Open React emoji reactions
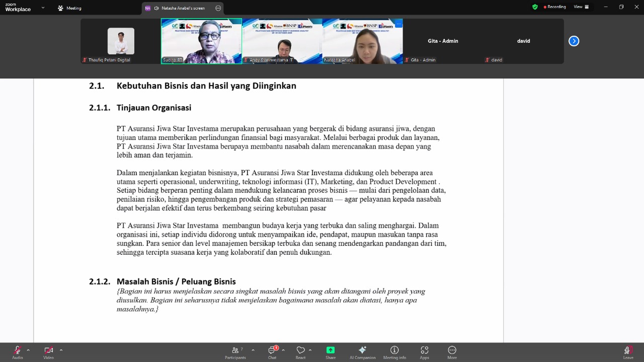The image size is (644, 362). [300, 351]
